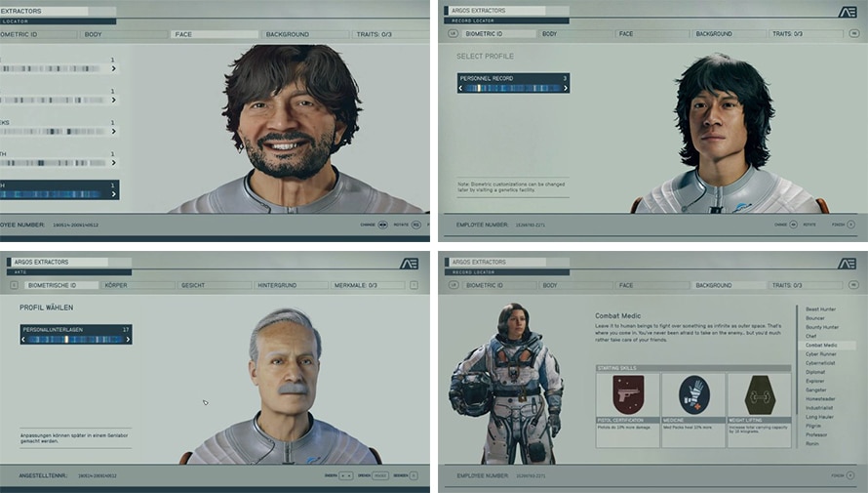The height and width of the screenshot is (493, 868).
Task: Choose the Long Hauler background
Action: point(819,417)
